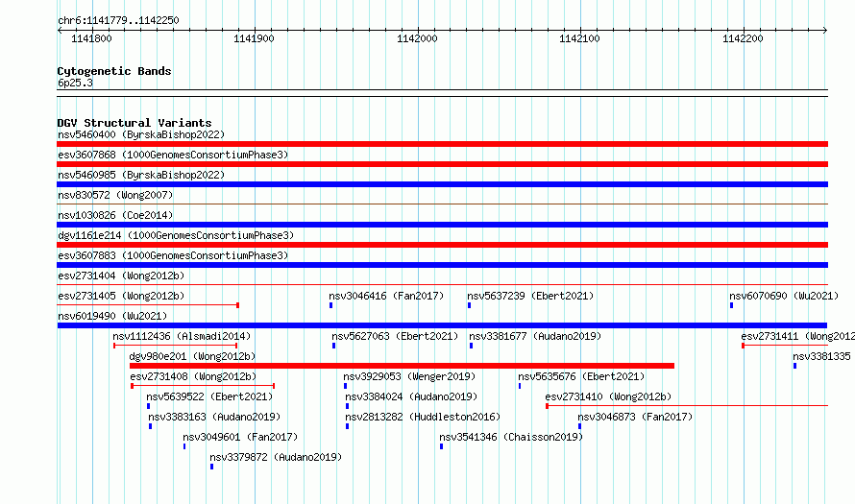This screenshot has height=504, width=855.
Task: Click nsv5637239 (Ebert2021) label
Action: (x=530, y=296)
